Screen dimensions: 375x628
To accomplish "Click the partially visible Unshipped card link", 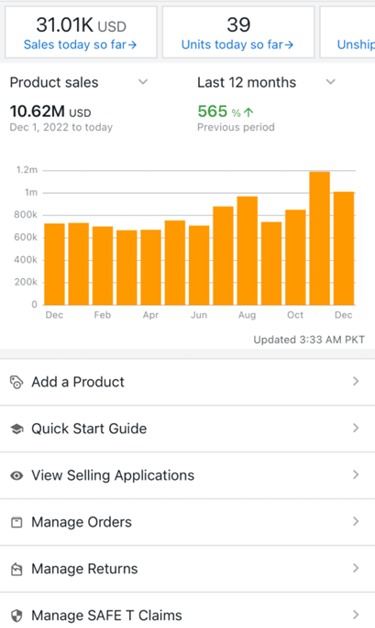I will pos(356,44).
